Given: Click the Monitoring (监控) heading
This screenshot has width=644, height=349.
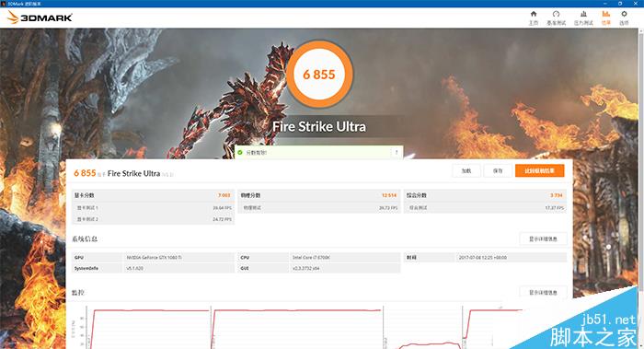Looking at the screenshot, I should point(78,292).
